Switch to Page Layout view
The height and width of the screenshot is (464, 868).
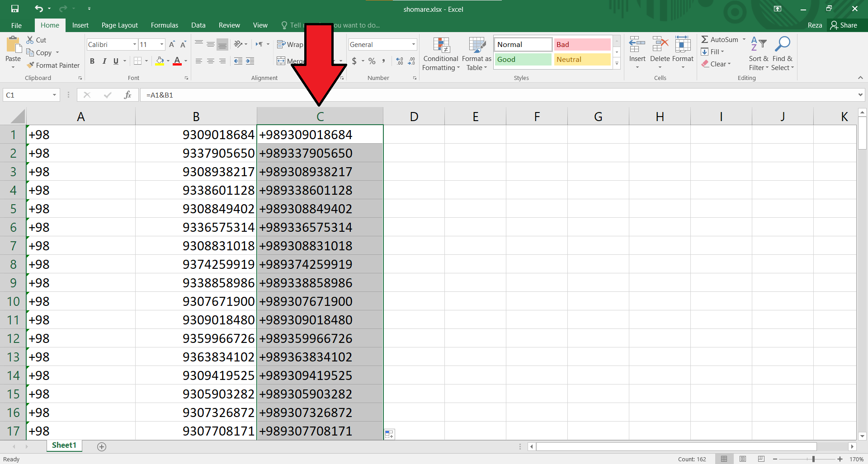click(743, 459)
